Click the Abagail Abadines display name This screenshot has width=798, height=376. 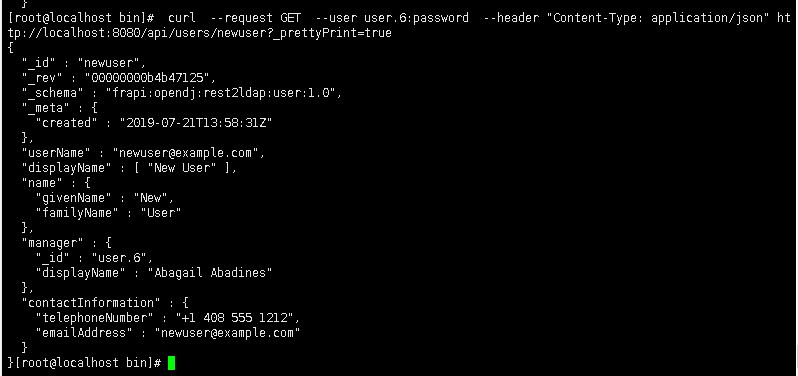(x=210, y=273)
